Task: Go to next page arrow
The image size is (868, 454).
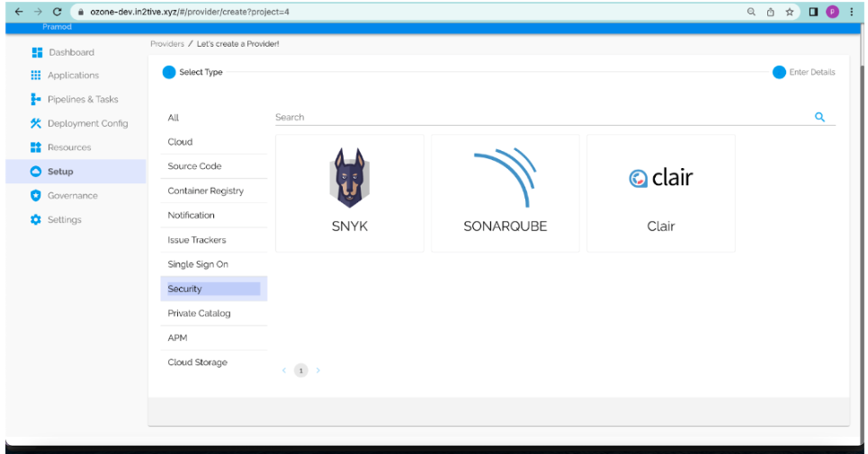Action: [x=318, y=370]
